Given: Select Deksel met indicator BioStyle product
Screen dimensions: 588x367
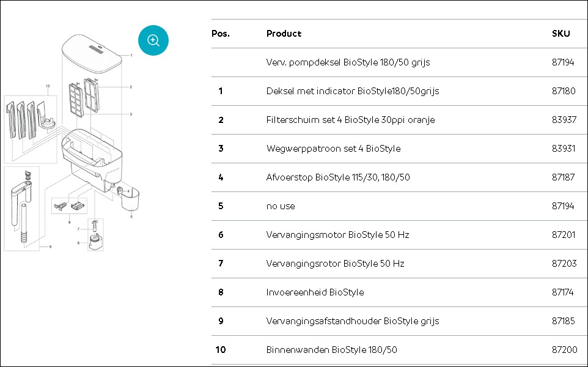Looking at the screenshot, I should tap(353, 91).
